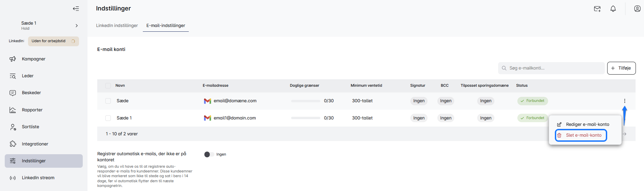Viewport: 644px width, 191px height.
Task: Switch to LinkedIn indstillinger tab
Action: (117, 26)
